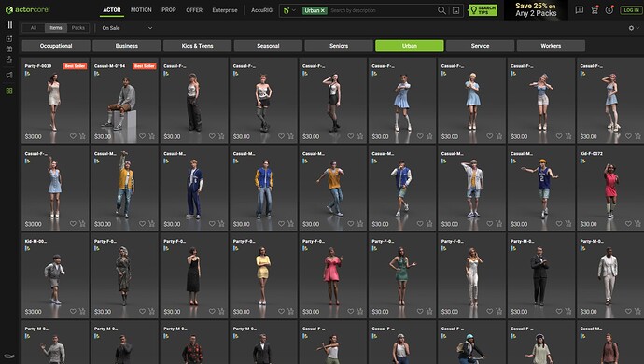Viewport: 644px width, 364px height.
Task: Click Best Seller badge on Casual-M-0194
Action: [x=144, y=65]
